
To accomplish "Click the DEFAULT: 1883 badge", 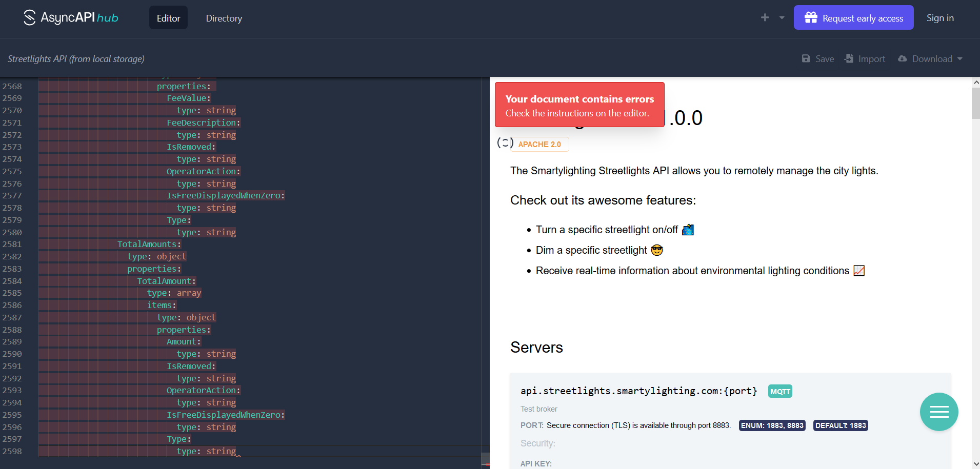I will [841, 425].
